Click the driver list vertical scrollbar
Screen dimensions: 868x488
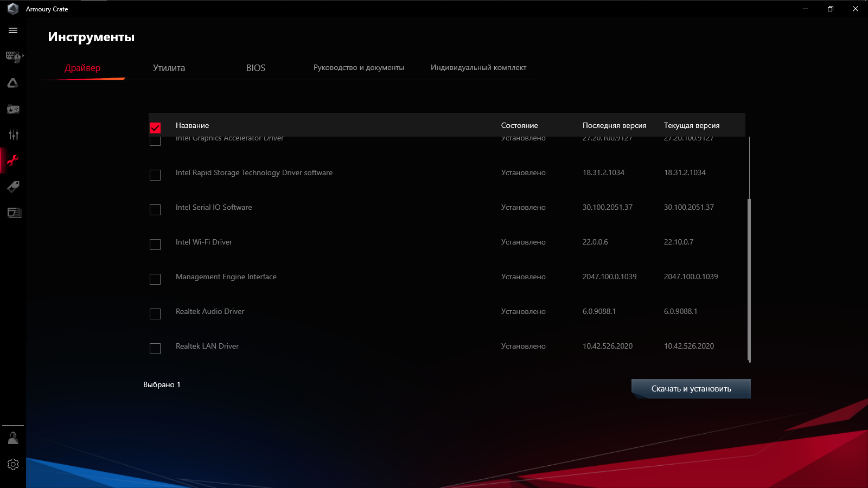pyautogui.click(x=749, y=280)
